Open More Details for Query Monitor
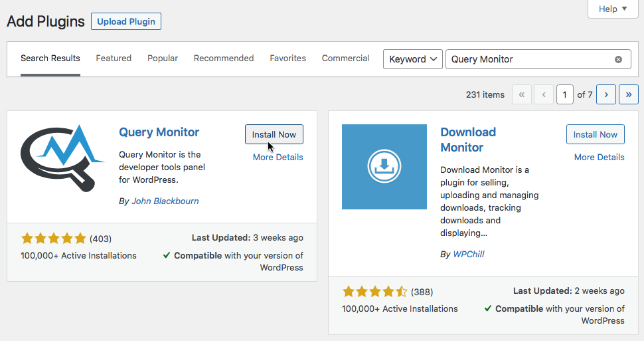644x341 pixels. tap(278, 157)
